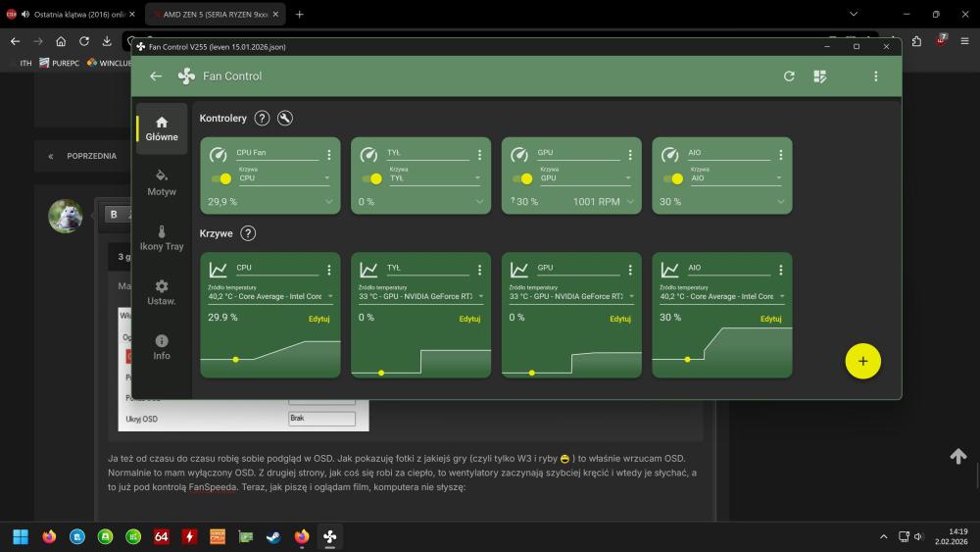This screenshot has width=980, height=552.
Task: Open curve dropdown on GPU controller
Action: click(x=586, y=178)
